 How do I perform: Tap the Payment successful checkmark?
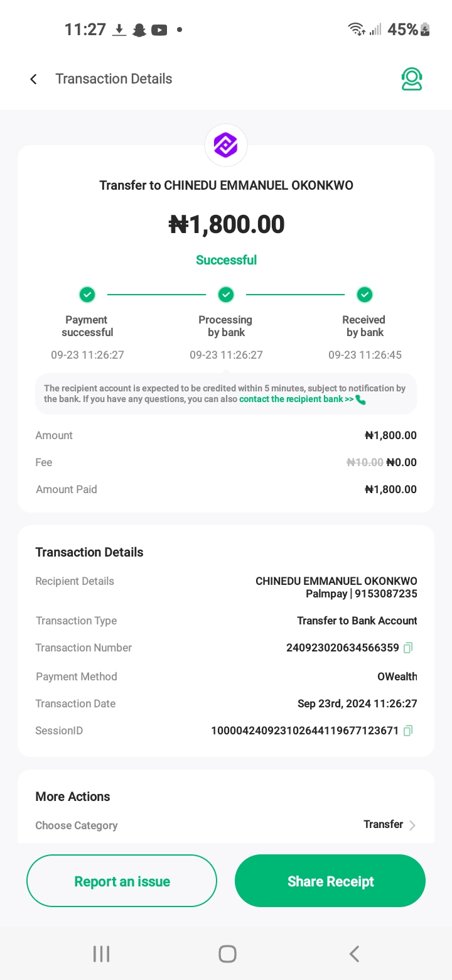click(x=87, y=294)
